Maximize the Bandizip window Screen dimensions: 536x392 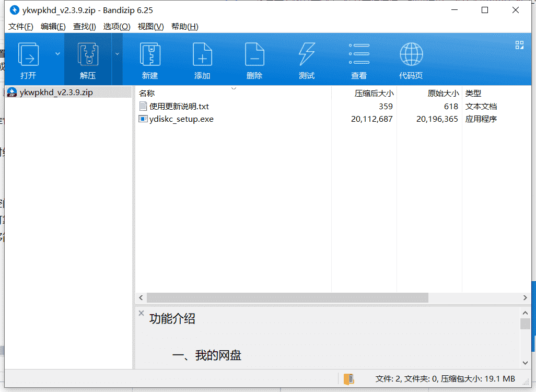[x=485, y=10]
